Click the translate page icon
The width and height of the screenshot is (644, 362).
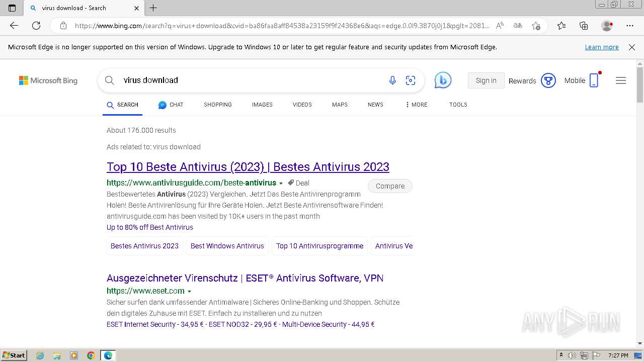518,26
